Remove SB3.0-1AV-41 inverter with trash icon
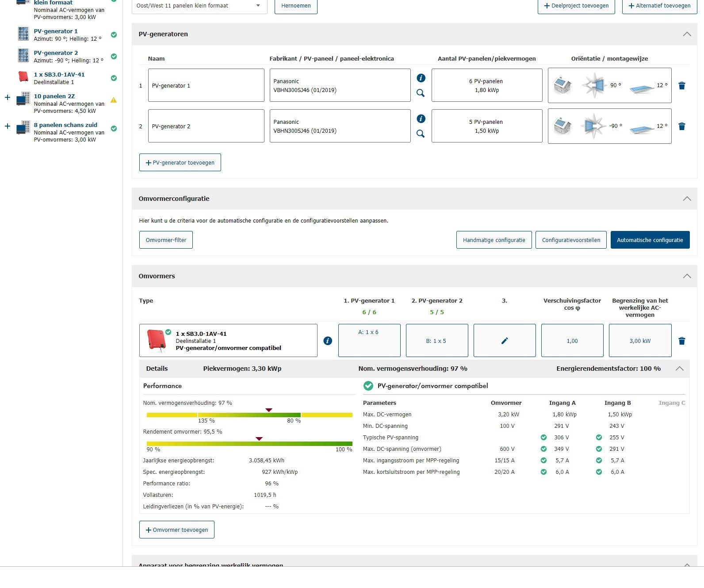Viewport: 704px width, 588px height. point(681,341)
